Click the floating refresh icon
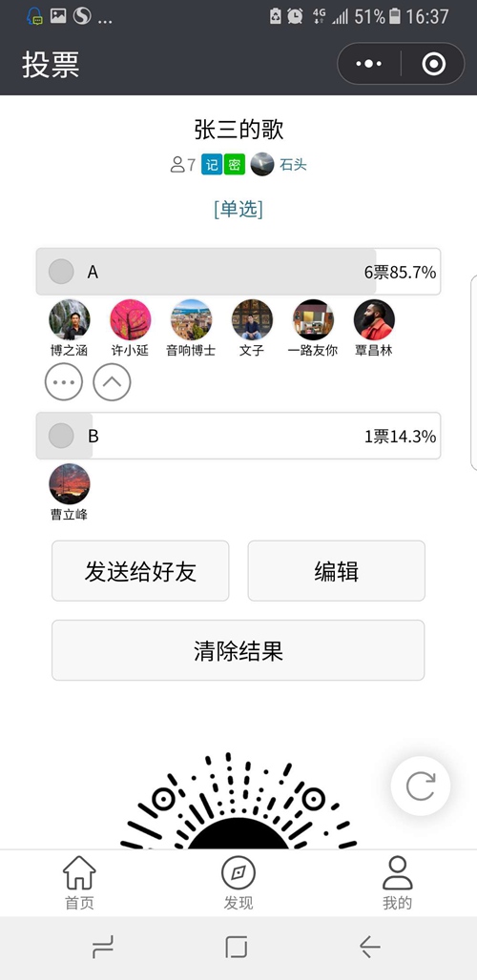 420,786
